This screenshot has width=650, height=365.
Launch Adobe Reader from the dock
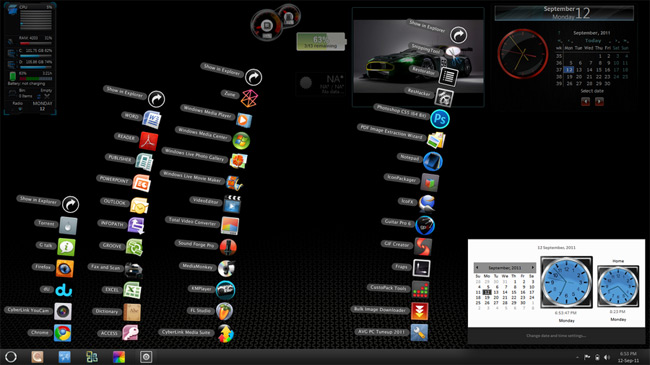pos(148,141)
